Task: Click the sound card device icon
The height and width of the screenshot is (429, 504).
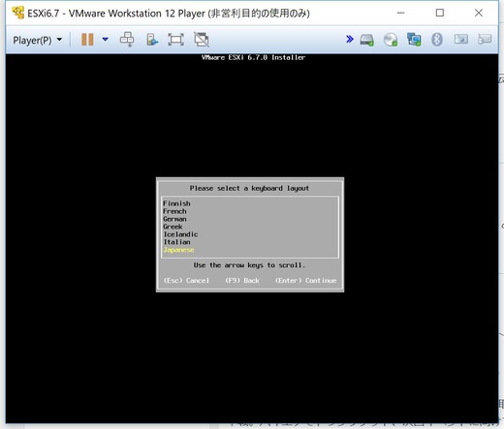Action: click(461, 40)
